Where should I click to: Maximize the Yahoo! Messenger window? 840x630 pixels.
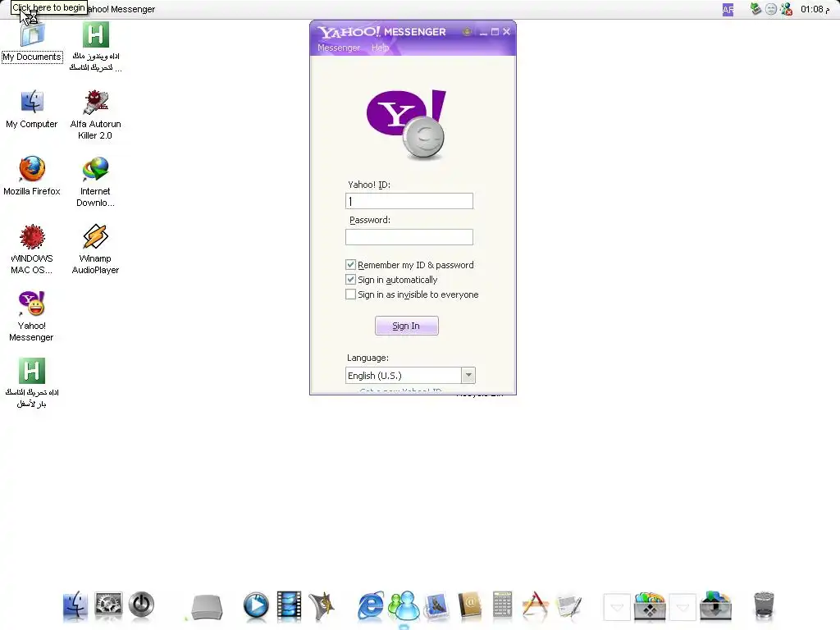[495, 32]
